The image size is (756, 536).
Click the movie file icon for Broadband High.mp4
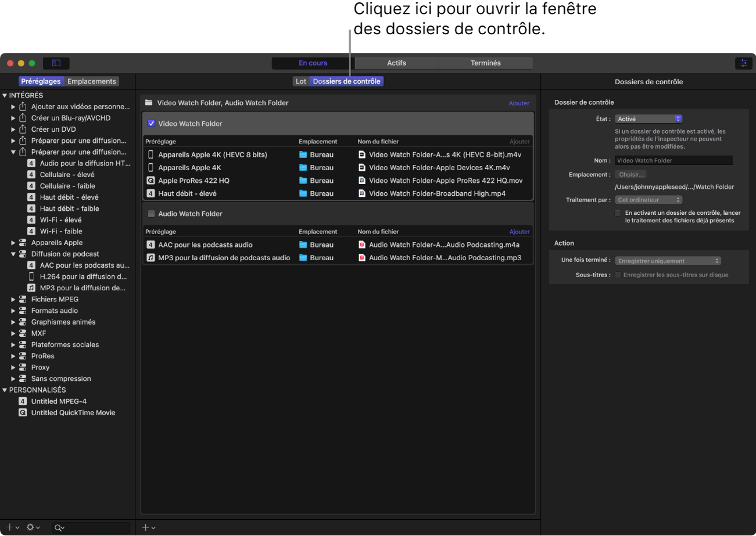[362, 193]
